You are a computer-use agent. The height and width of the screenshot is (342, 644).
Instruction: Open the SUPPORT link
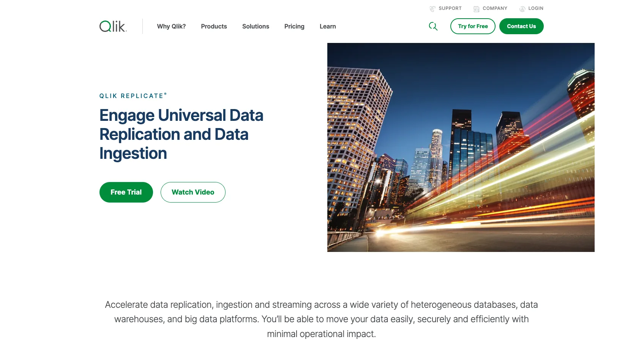[450, 8]
